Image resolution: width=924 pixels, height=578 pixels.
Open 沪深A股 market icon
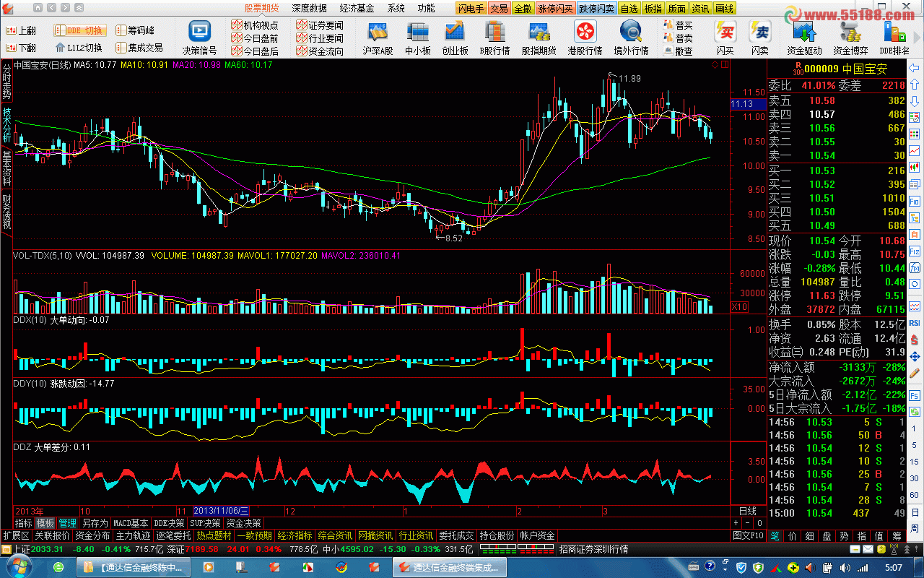[378, 31]
